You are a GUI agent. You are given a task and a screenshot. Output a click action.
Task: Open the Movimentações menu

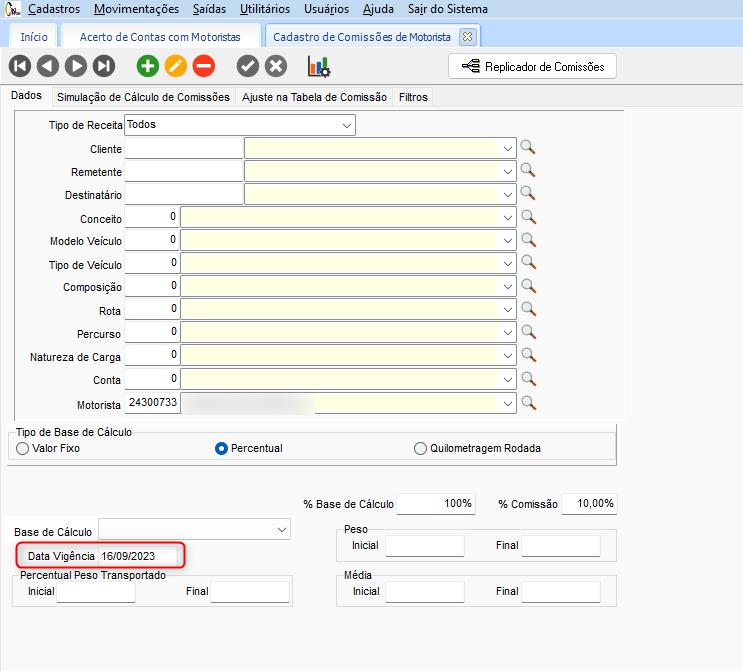136,9
